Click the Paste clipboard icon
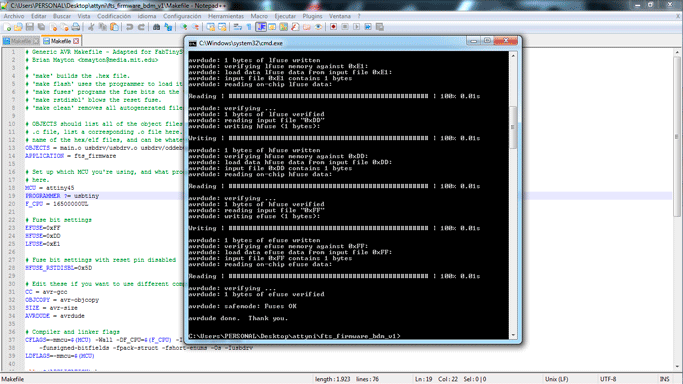 (x=114, y=27)
